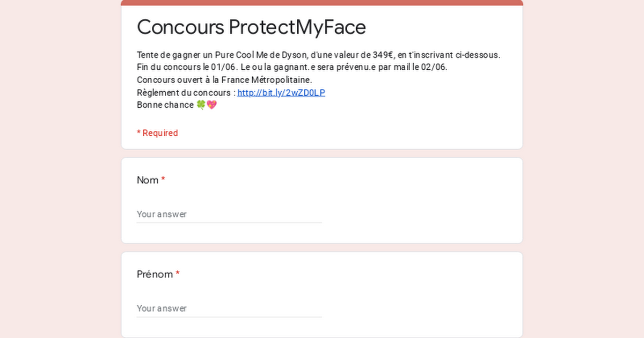
Task: Click the red Required notice text
Action: [x=157, y=133]
